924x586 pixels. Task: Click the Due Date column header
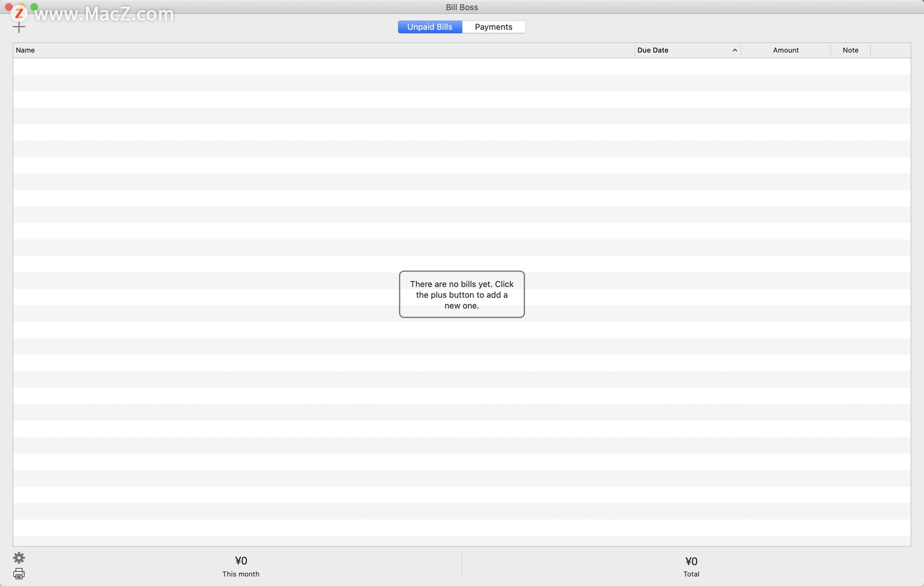674,50
